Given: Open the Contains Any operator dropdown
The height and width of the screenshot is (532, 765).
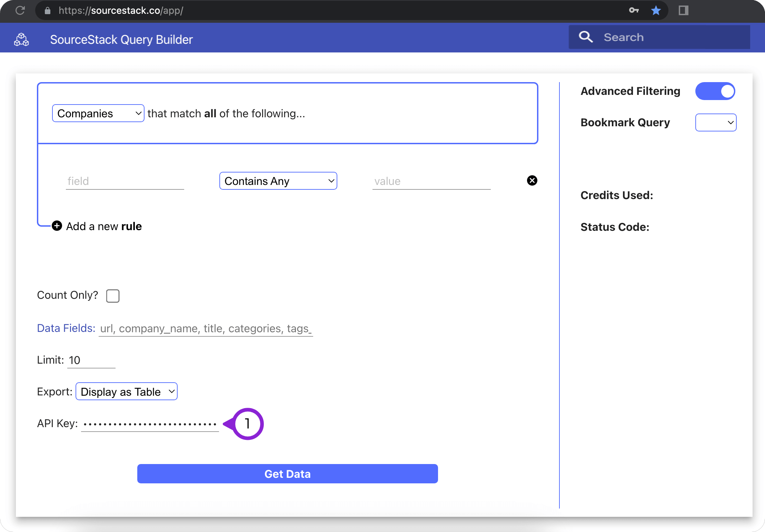Looking at the screenshot, I should click(x=278, y=180).
